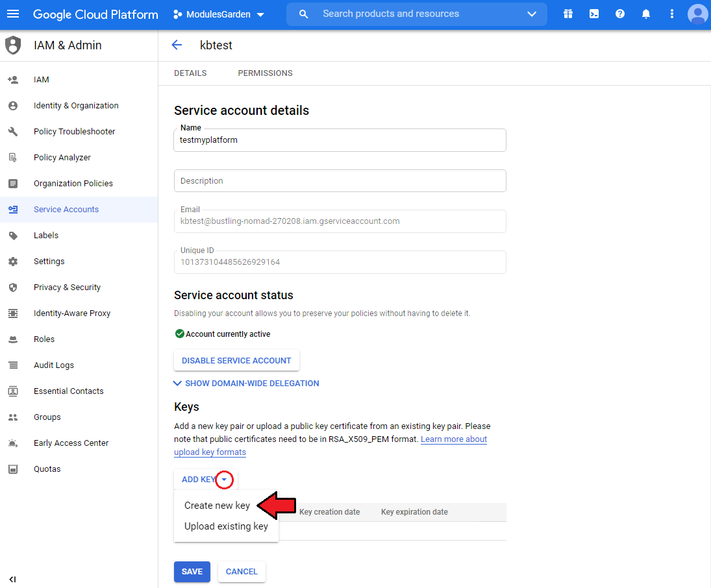Screen dimensions: 711x588
Task: Click the IAM add-person icon
Action: tap(13, 80)
